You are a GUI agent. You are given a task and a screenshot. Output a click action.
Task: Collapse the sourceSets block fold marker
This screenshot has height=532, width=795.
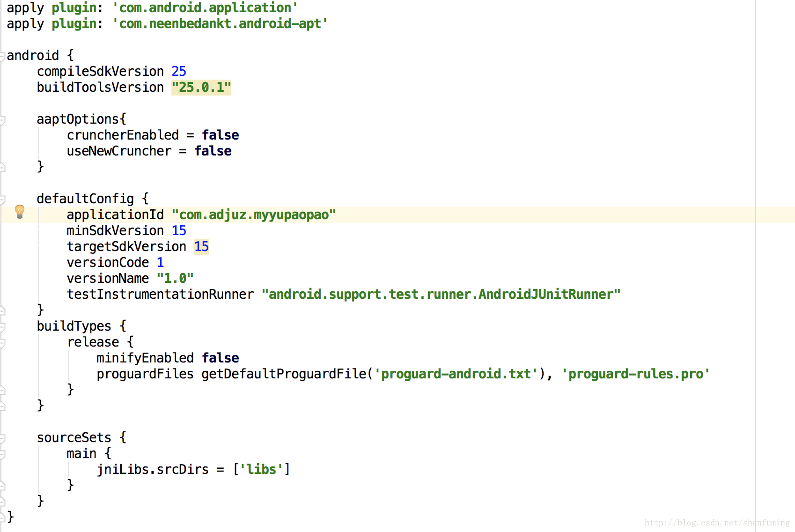[x=2, y=438]
